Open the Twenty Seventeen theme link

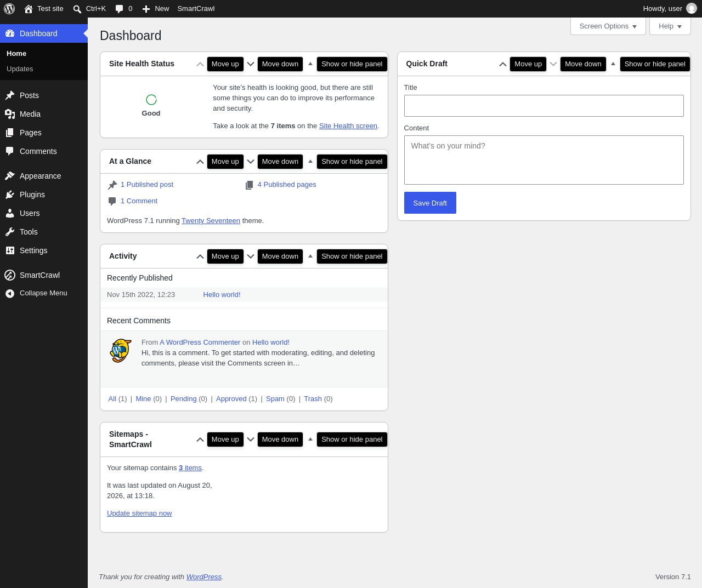tap(211, 221)
